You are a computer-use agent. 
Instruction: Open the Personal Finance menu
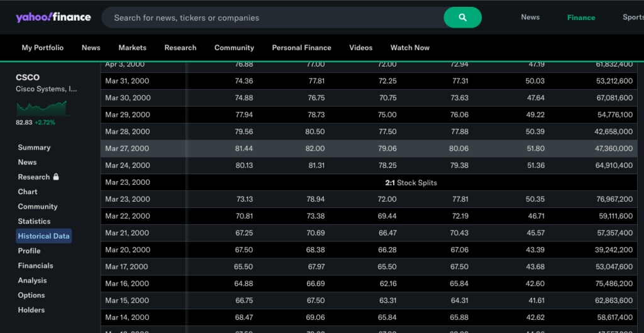(301, 48)
